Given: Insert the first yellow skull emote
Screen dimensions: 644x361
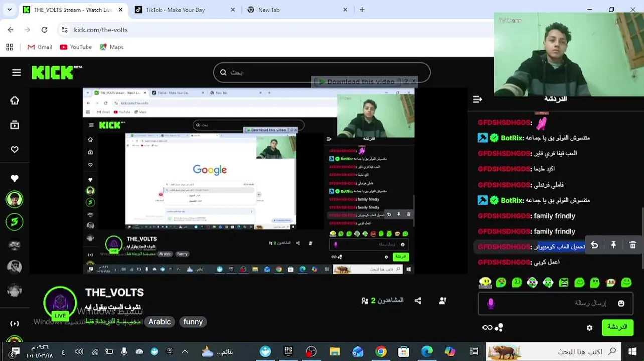Looking at the screenshot, I should (485, 283).
